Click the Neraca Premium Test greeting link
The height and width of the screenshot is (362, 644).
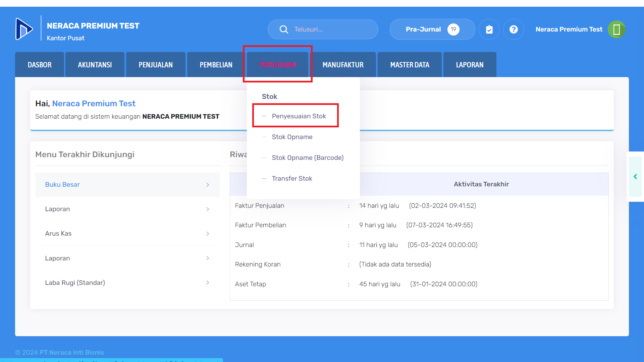coord(94,104)
